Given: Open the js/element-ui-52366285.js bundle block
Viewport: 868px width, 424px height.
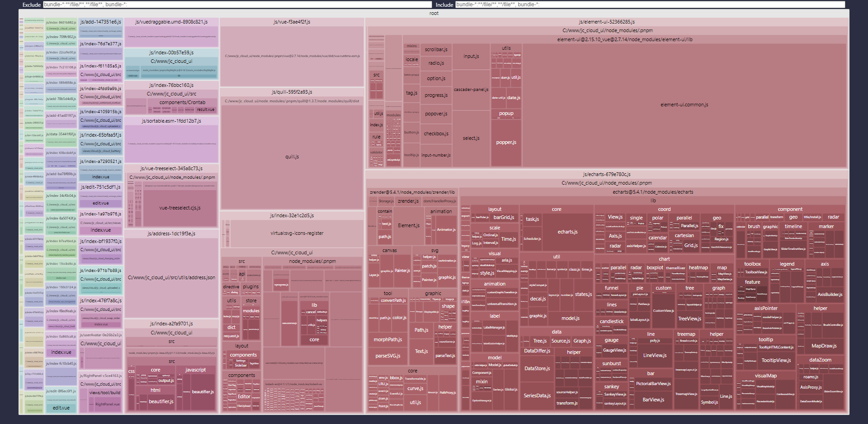Looking at the screenshot, I should [607, 22].
